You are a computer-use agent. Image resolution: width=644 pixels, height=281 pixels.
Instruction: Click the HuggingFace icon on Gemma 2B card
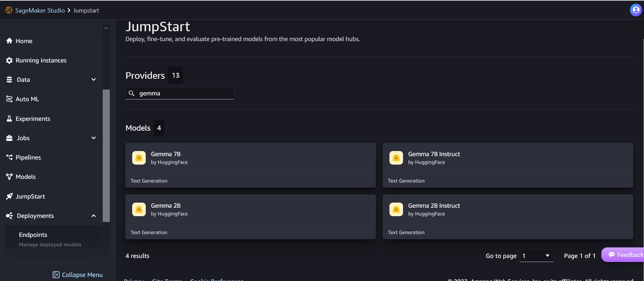[139, 209]
